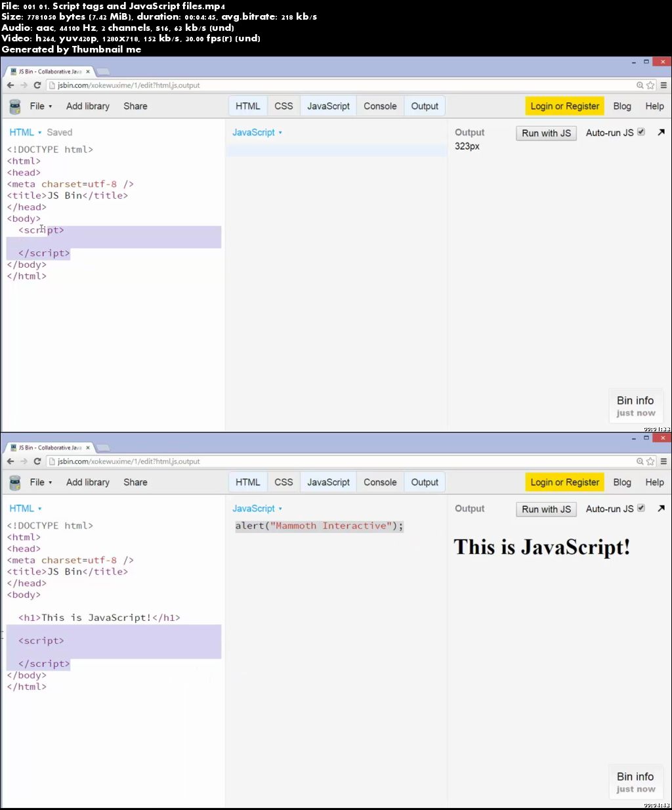Open JavaScript panel language dropdown in upper frame
The width and height of the screenshot is (672, 810).
(257, 133)
